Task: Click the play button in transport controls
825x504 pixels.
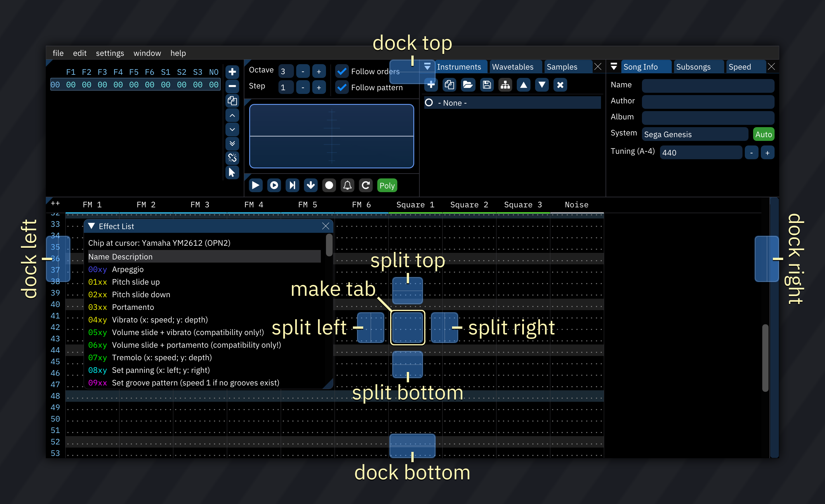Action: coord(256,185)
